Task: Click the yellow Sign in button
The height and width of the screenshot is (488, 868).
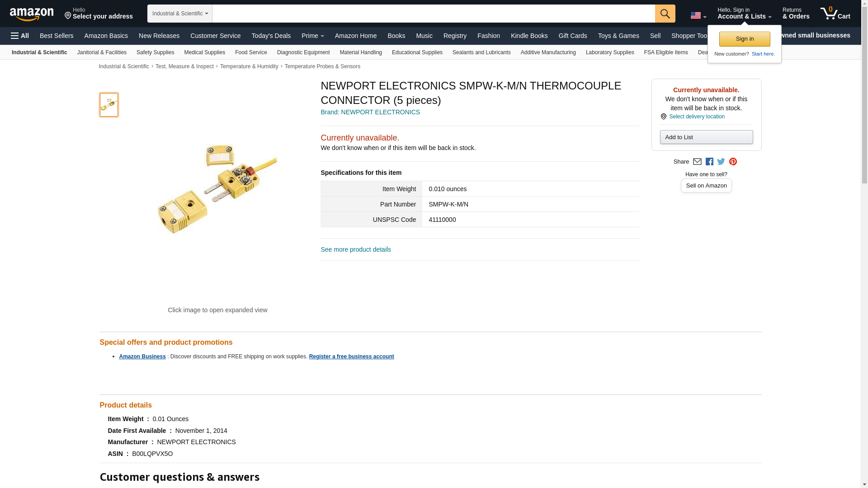Action: click(745, 39)
